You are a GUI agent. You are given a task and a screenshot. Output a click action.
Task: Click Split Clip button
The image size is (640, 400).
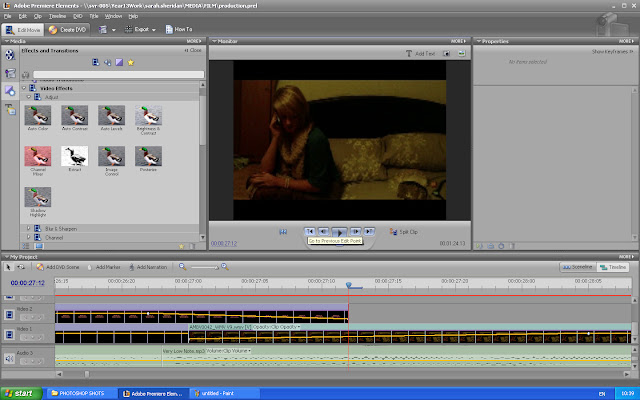tap(404, 232)
